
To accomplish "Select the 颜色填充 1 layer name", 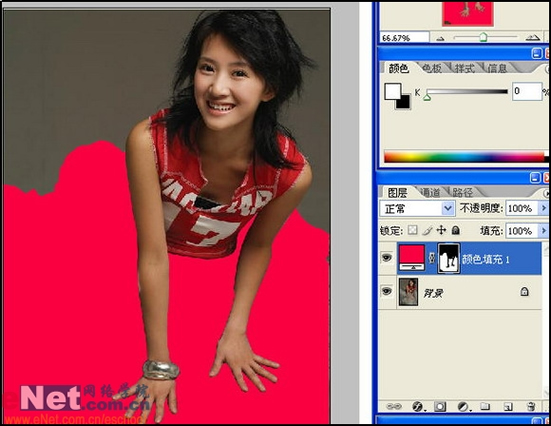I will pos(486,259).
